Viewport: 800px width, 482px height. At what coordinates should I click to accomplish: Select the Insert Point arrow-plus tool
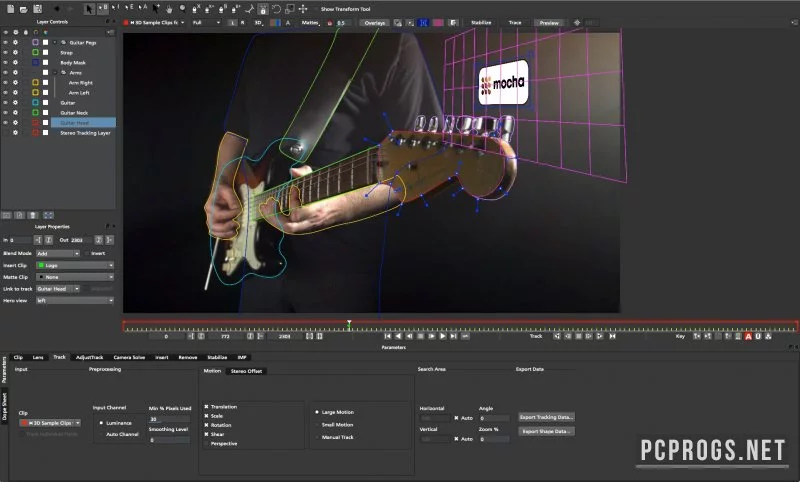tap(156, 9)
